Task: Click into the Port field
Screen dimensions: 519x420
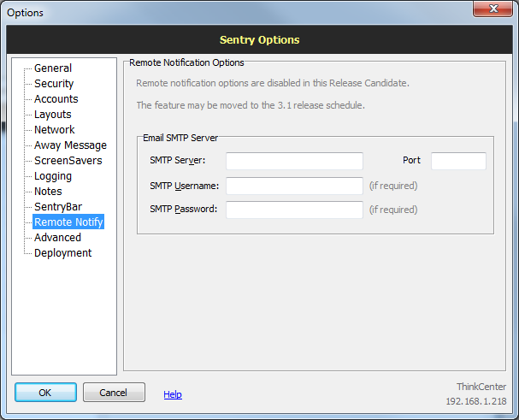Action: pos(458,161)
